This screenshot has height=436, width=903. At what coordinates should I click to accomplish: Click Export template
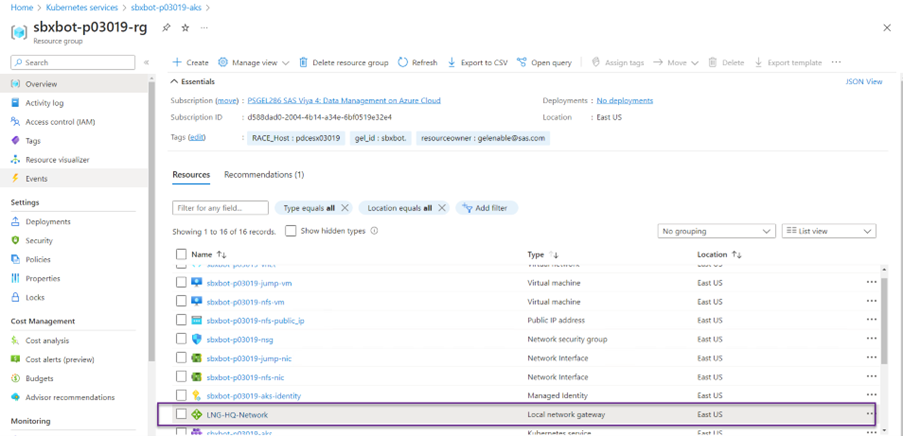point(788,62)
